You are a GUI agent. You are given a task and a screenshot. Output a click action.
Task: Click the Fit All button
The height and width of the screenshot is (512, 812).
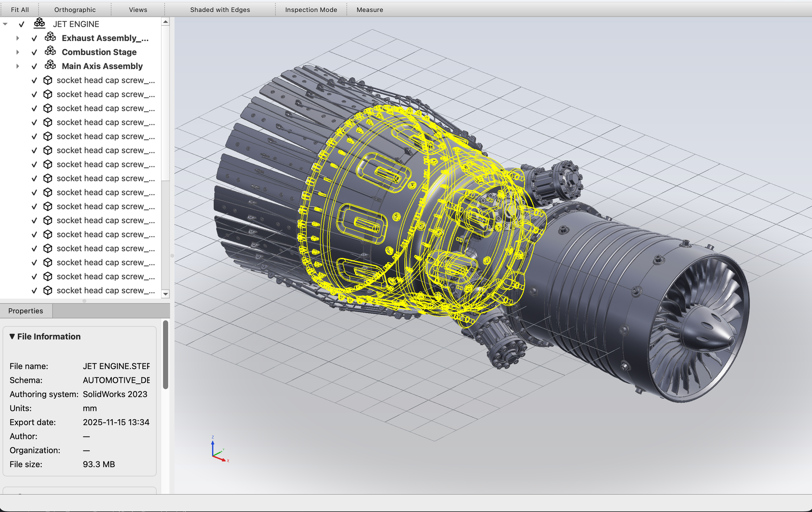[19, 9]
